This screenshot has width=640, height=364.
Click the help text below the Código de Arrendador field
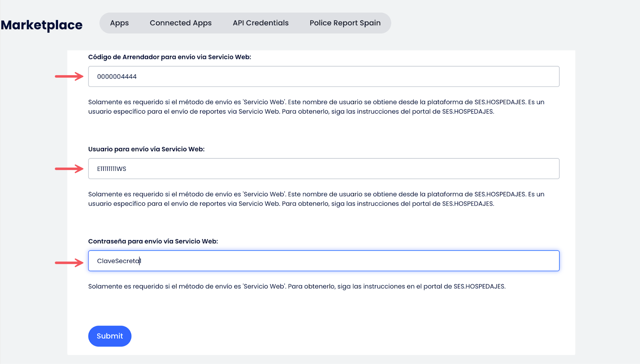316,107
